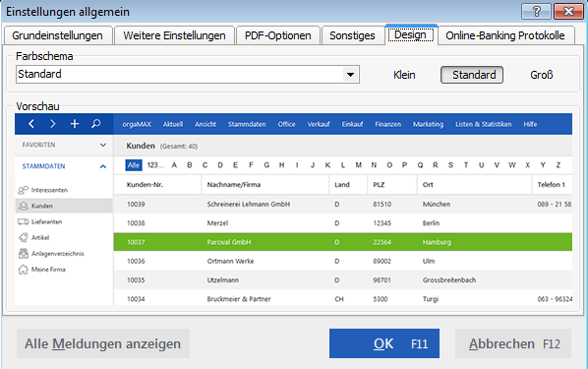
Task: Click the 123... number filter
Action: pyautogui.click(x=155, y=165)
